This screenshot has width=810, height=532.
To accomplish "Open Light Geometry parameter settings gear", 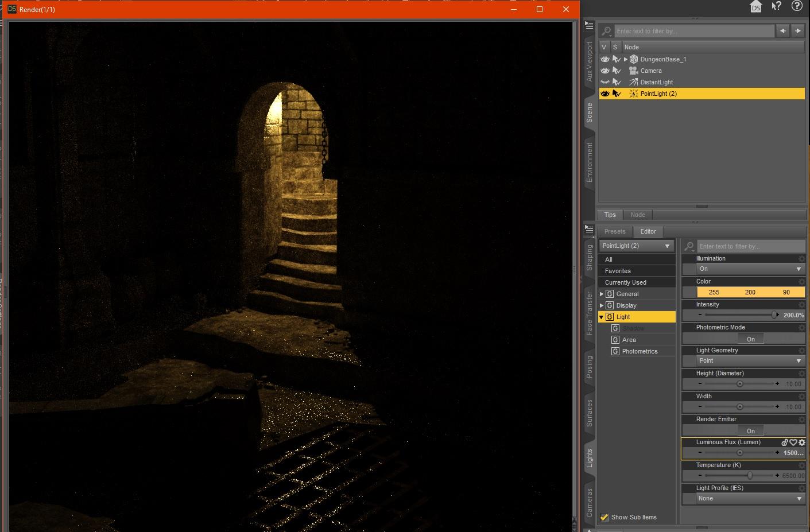I will click(802, 351).
